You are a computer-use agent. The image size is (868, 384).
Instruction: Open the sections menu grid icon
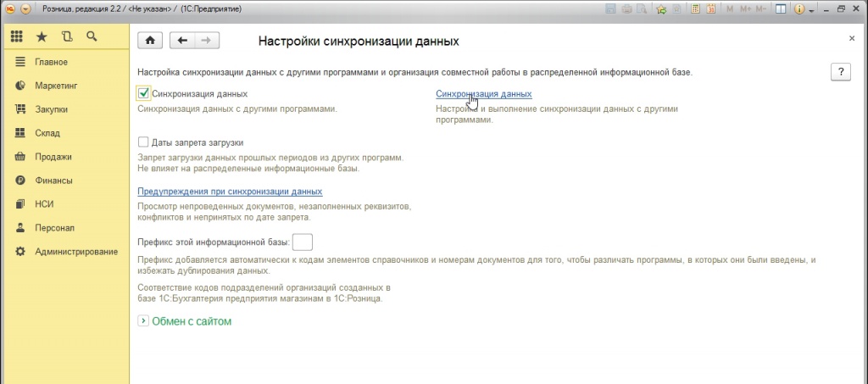coord(16,37)
